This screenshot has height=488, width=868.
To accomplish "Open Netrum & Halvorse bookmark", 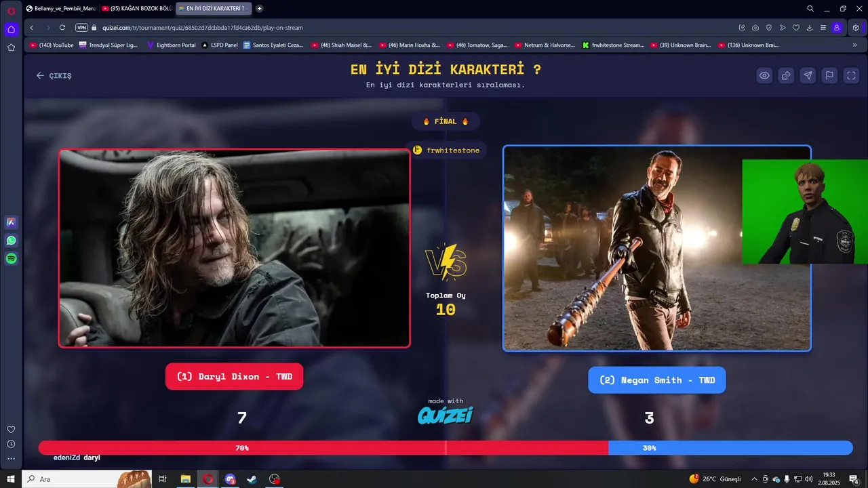I will click(545, 45).
